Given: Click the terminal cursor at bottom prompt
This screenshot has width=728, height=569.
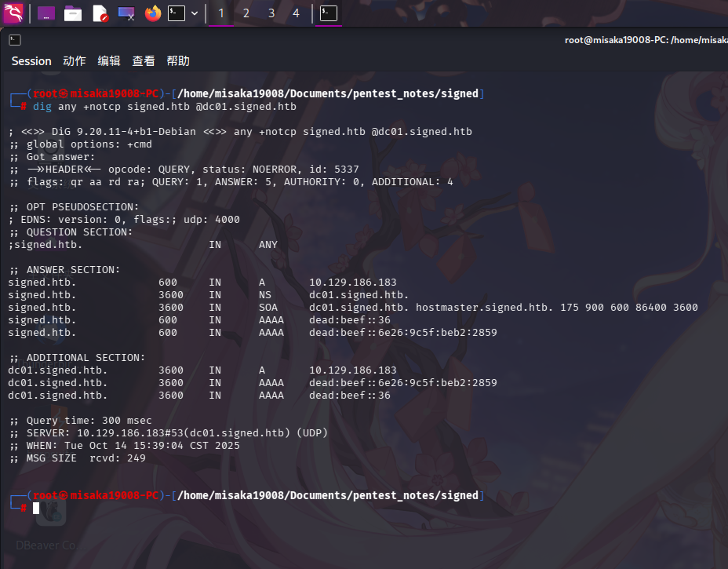Looking at the screenshot, I should [36, 508].
